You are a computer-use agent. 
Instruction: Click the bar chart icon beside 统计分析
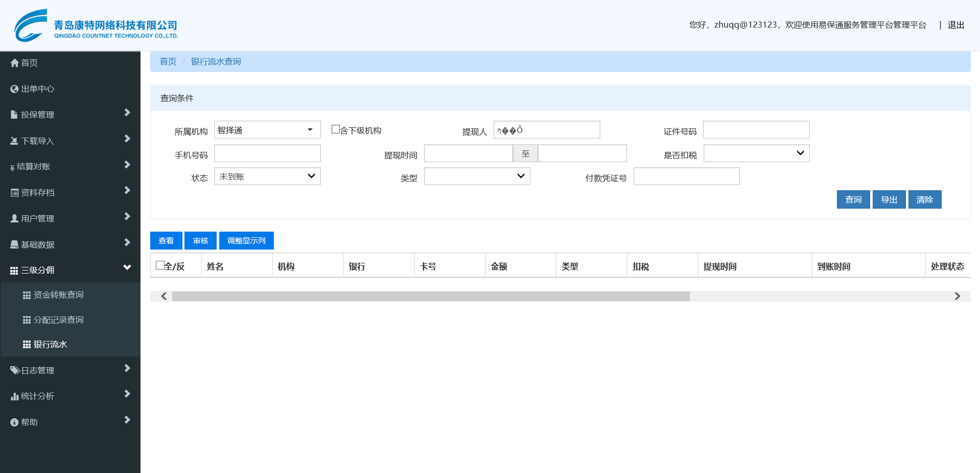(14, 396)
